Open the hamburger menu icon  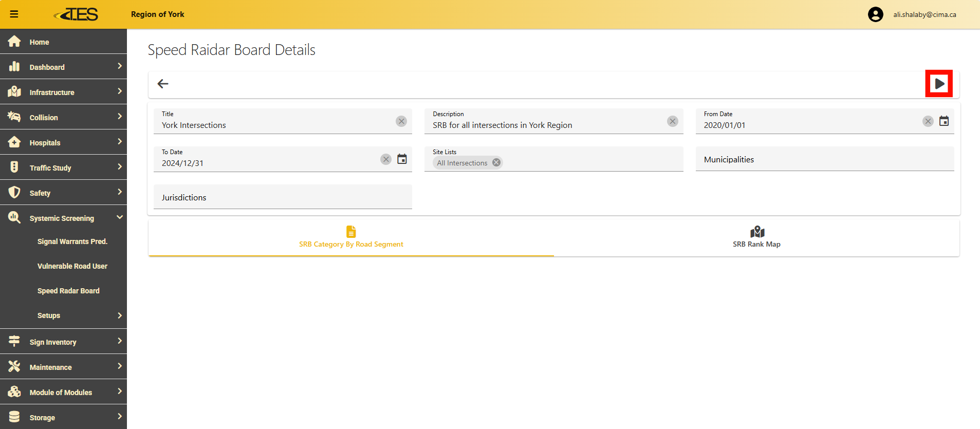click(x=14, y=14)
